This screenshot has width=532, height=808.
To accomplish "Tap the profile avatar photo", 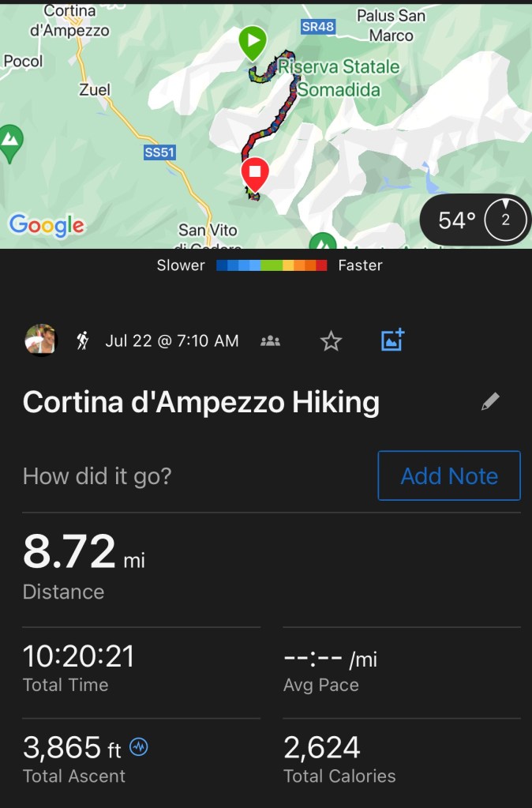I will 41,340.
